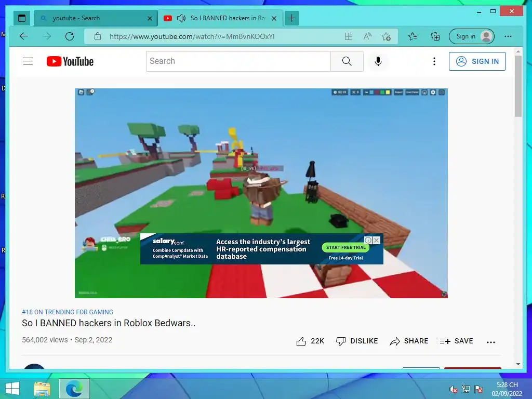Open the Edge tab actions menu icon
This screenshot has height=399, width=532.
(22, 18)
